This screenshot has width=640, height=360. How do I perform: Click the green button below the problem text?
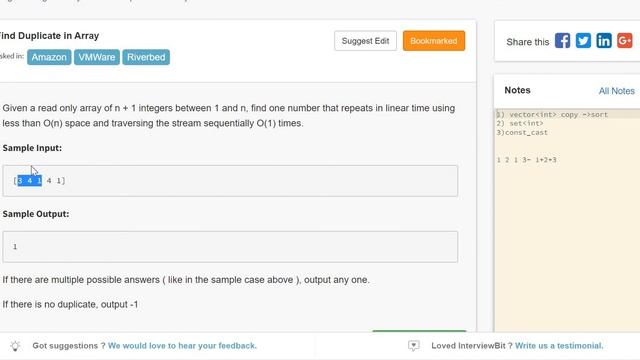tap(419, 331)
